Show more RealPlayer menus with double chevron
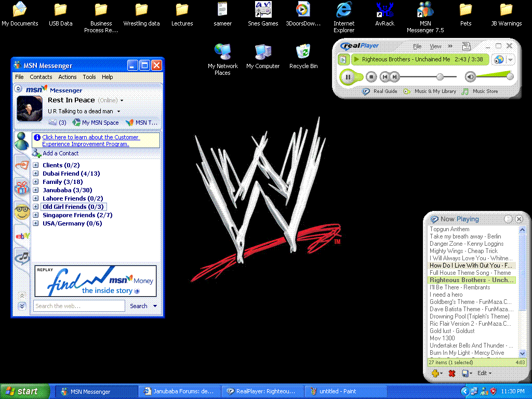 pyautogui.click(x=450, y=46)
